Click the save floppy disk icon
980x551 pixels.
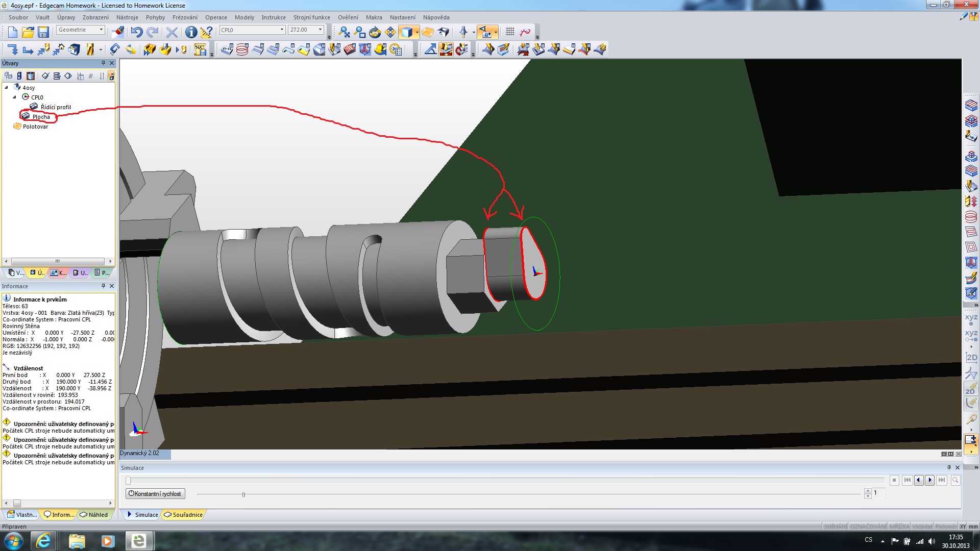tap(43, 33)
